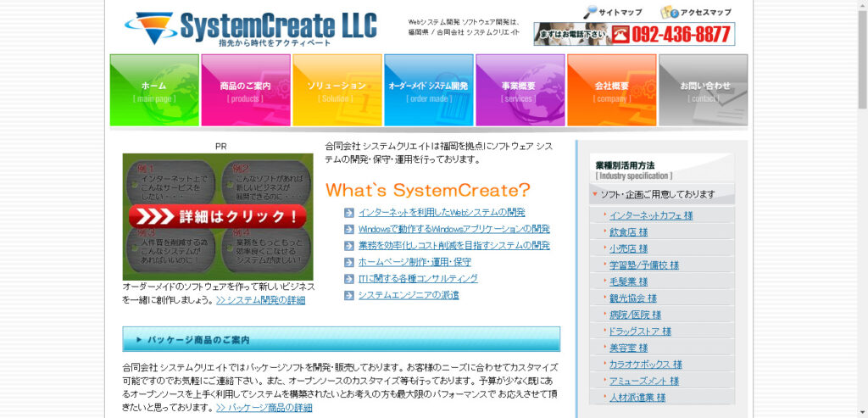This screenshot has height=418, width=868.
Task: Open Windowsで動作するWindowsアプリケーションの開発 link
Action: [454, 229]
